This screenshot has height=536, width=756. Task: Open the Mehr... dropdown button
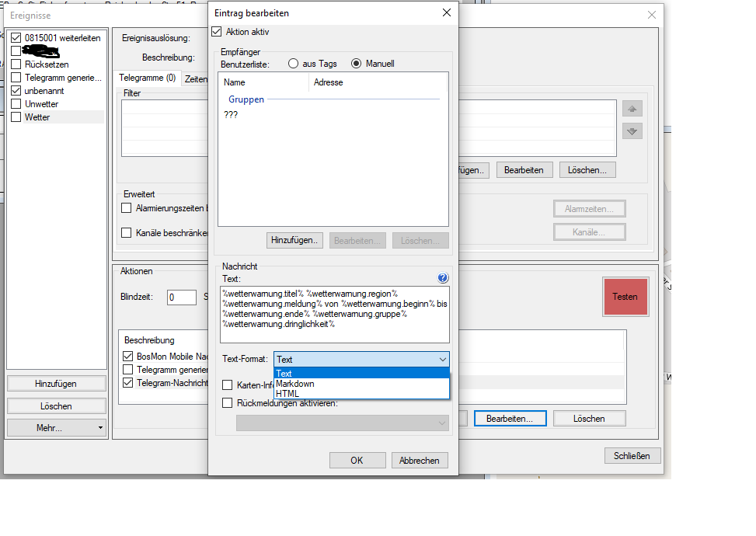pos(57,427)
